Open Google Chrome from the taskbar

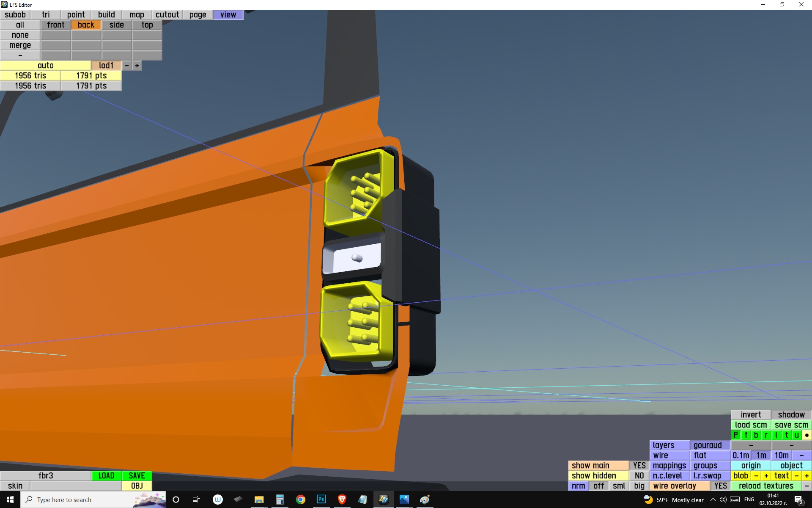click(301, 500)
